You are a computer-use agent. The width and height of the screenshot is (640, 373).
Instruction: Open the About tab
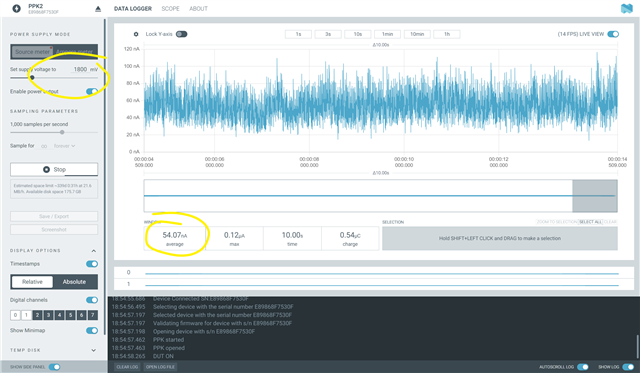pyautogui.click(x=198, y=9)
